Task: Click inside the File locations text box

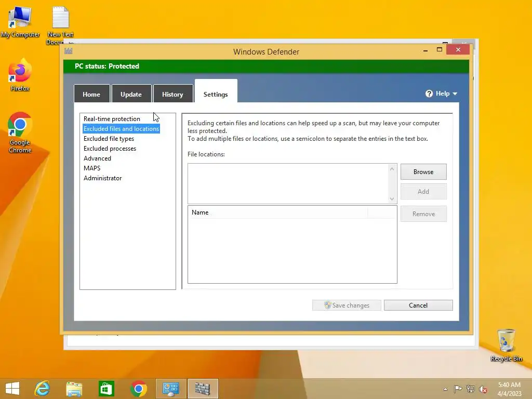Action: [288, 183]
